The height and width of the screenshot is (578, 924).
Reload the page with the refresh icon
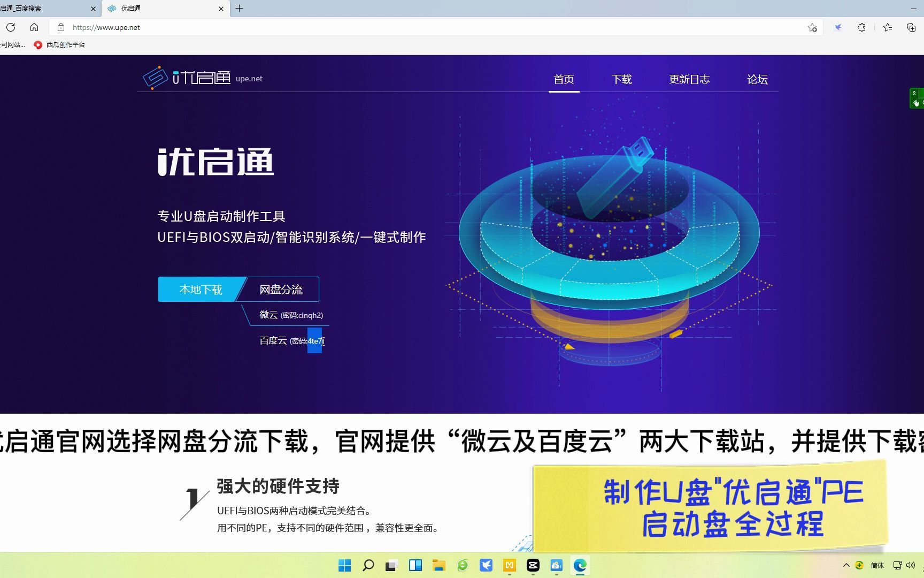point(11,27)
